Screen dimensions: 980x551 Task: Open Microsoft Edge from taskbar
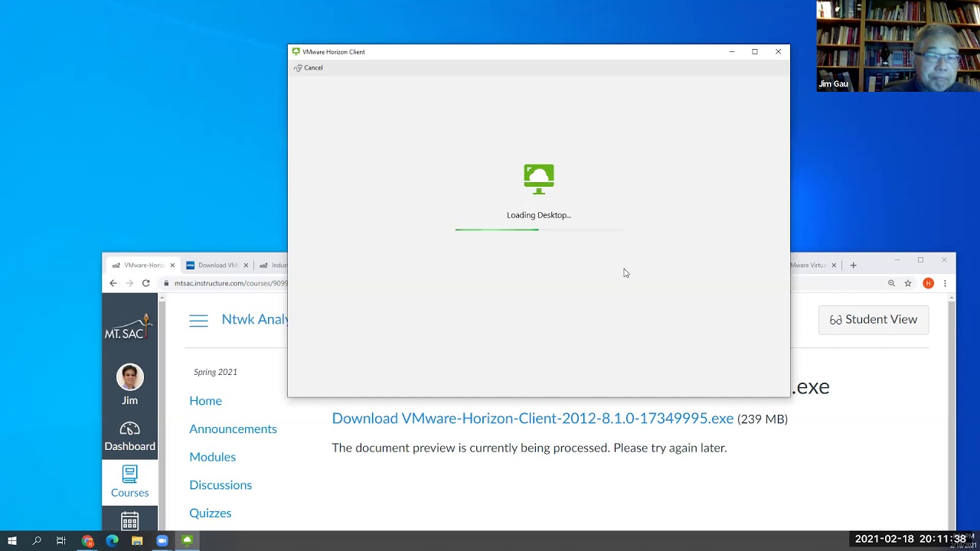(x=112, y=541)
